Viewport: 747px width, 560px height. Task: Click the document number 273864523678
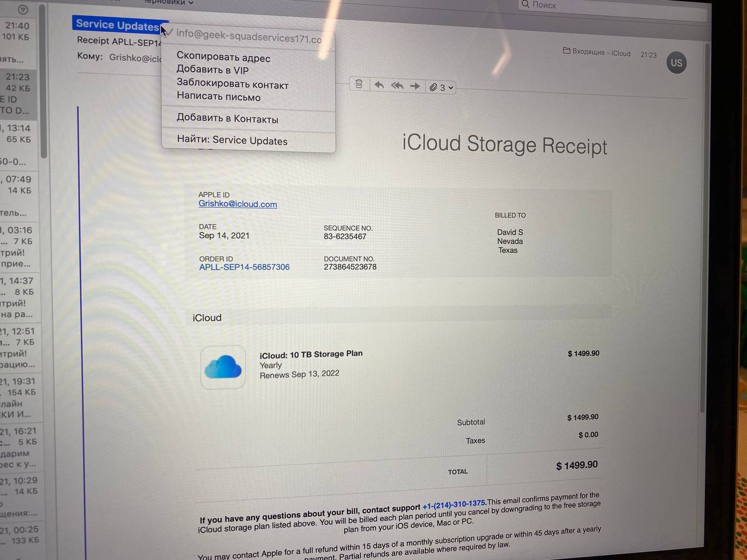click(350, 267)
